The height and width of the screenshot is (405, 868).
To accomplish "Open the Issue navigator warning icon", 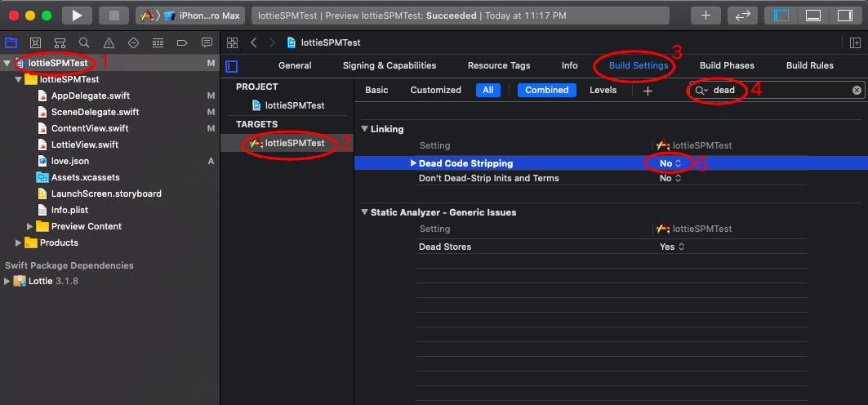I will tap(109, 42).
